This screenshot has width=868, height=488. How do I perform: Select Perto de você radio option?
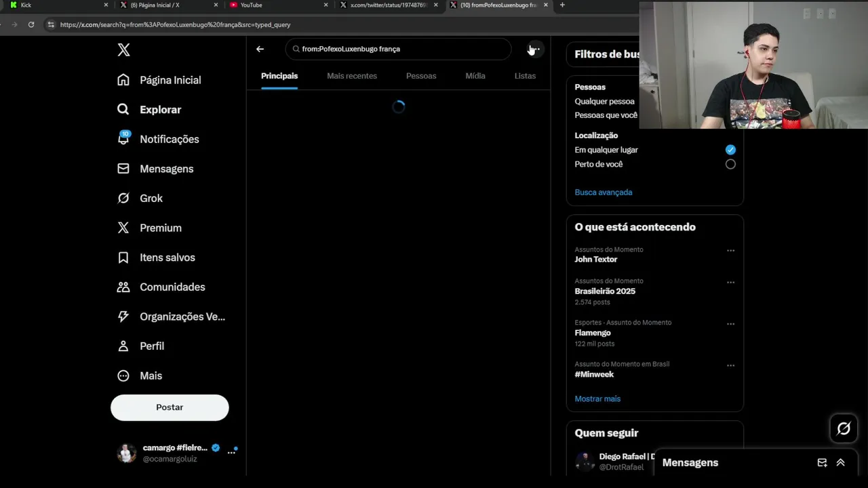point(730,164)
